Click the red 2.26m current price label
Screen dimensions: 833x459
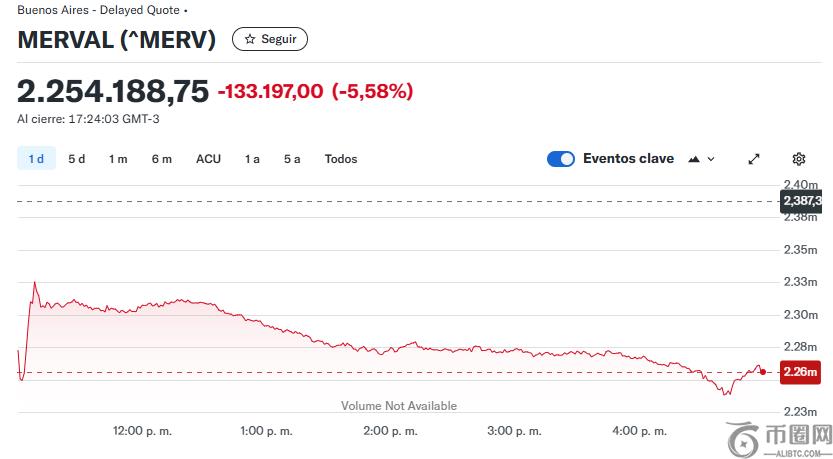(800, 372)
